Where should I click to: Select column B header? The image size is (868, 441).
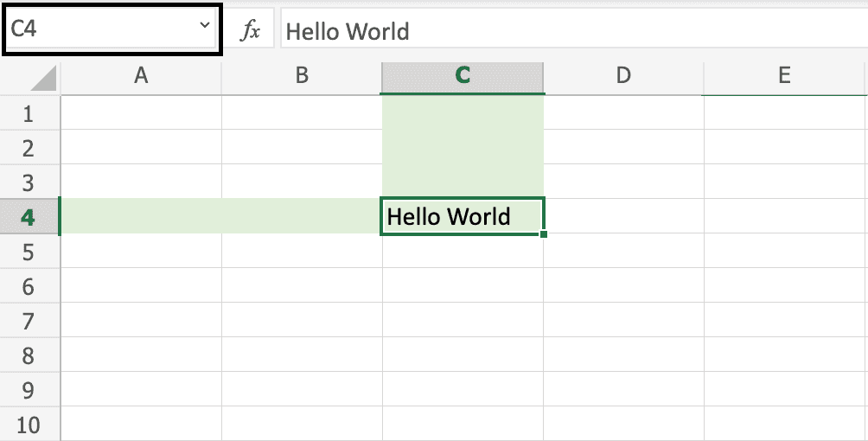coord(302,76)
